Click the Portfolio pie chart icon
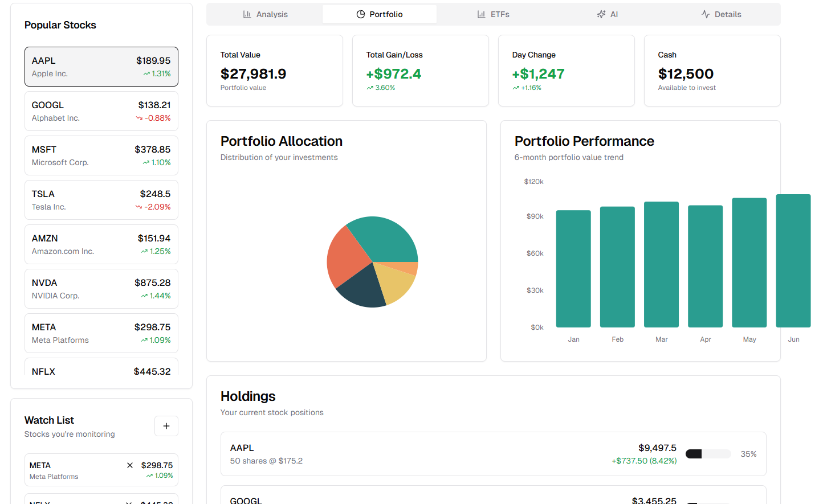This screenshot has height=504, width=823. point(361,14)
